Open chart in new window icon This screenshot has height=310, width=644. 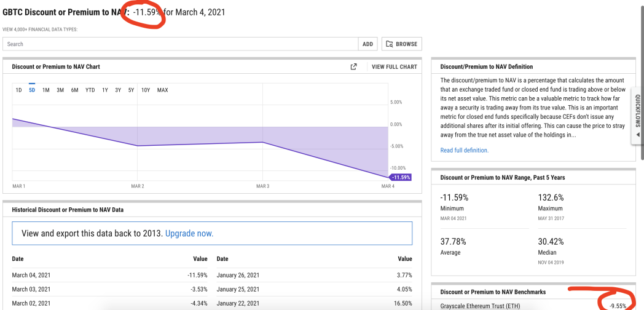pyautogui.click(x=353, y=66)
